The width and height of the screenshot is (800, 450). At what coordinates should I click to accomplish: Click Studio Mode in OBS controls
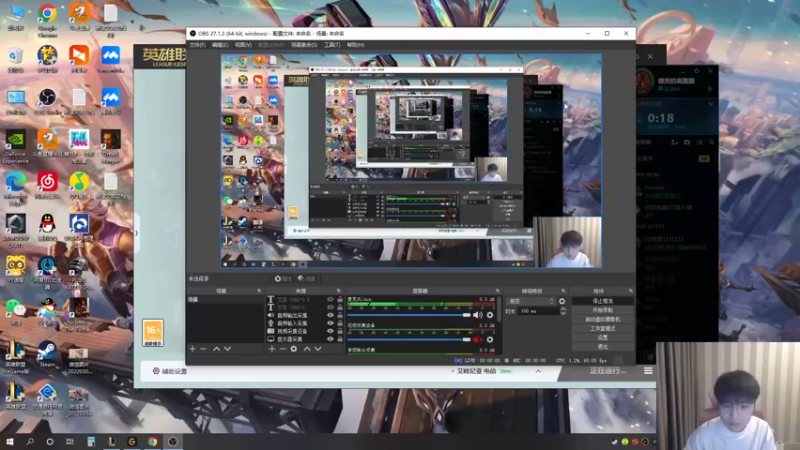tap(603, 329)
